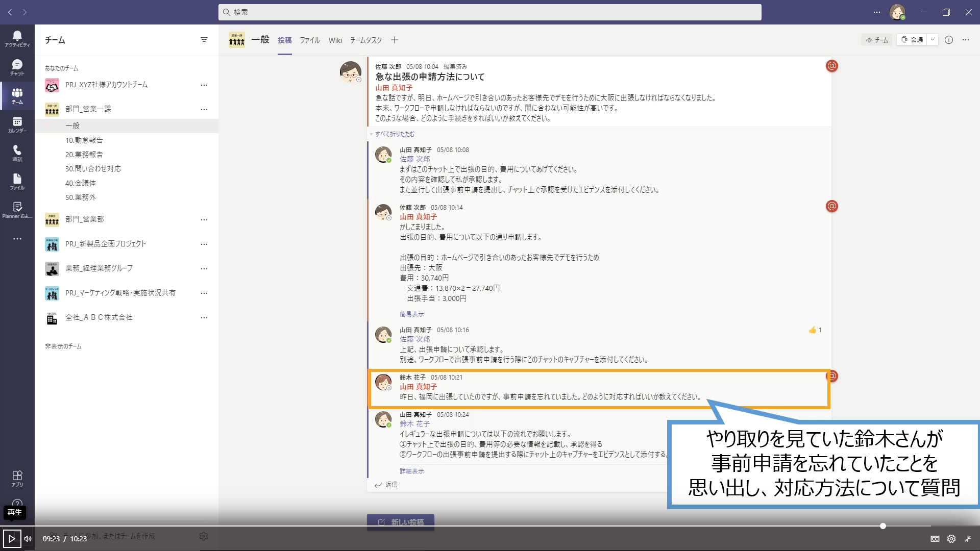Click 鈴木 花子 mention in 10:24 reply
The width and height of the screenshot is (980, 551).
414,424
